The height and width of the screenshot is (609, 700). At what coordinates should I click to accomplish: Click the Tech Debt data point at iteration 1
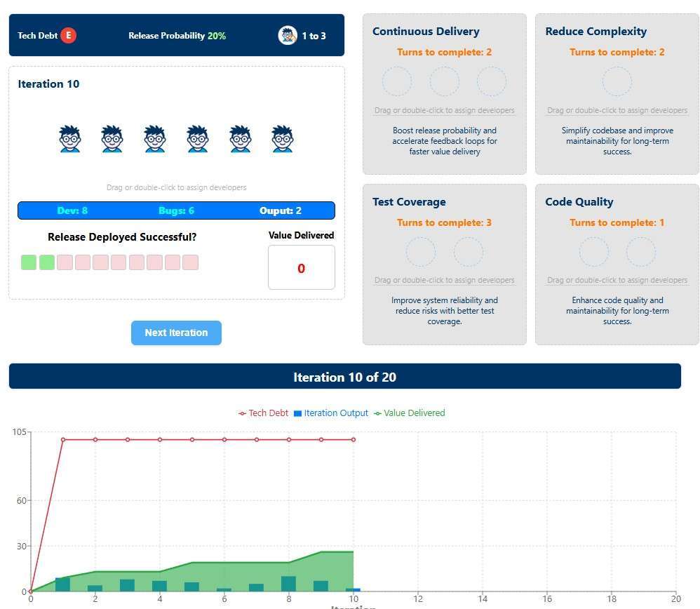coord(63,440)
